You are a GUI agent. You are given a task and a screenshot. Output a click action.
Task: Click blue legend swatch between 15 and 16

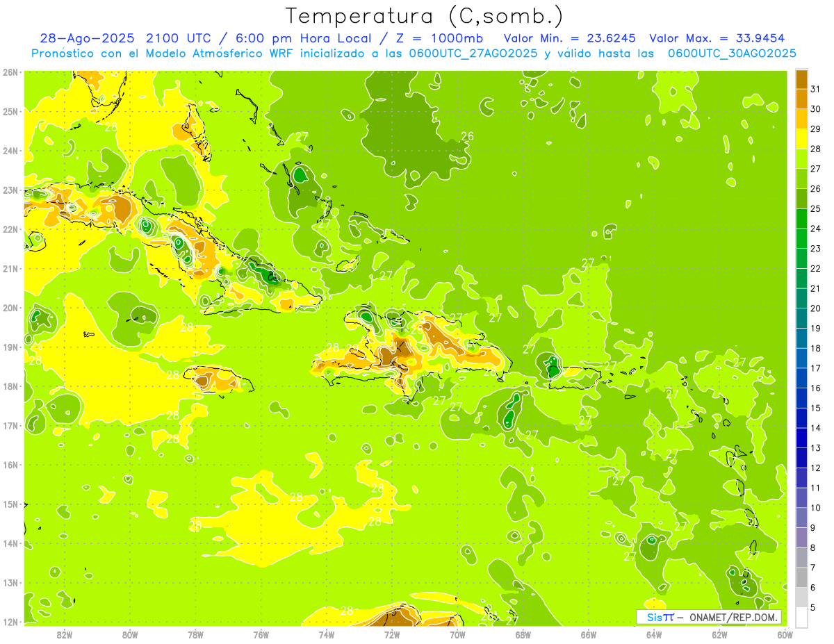point(801,398)
